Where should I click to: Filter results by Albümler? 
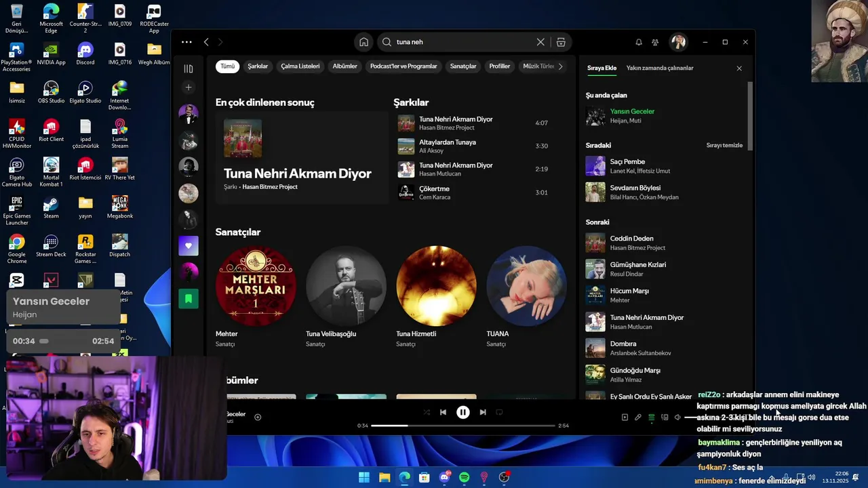click(x=345, y=66)
